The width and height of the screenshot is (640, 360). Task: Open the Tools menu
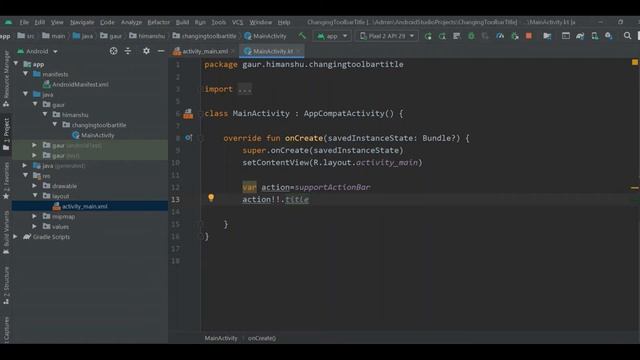tap(218, 22)
